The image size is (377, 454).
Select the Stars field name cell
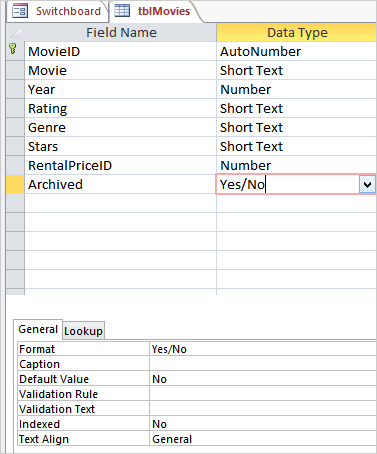121,146
